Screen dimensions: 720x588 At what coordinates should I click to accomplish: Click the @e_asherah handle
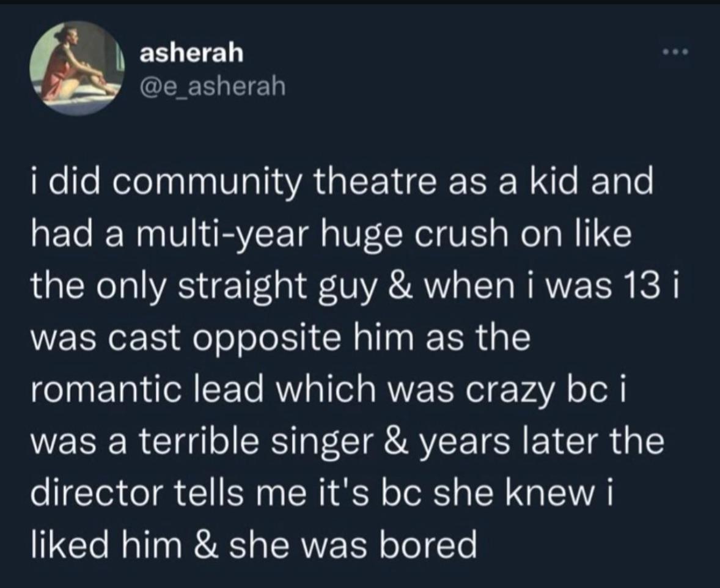212,86
